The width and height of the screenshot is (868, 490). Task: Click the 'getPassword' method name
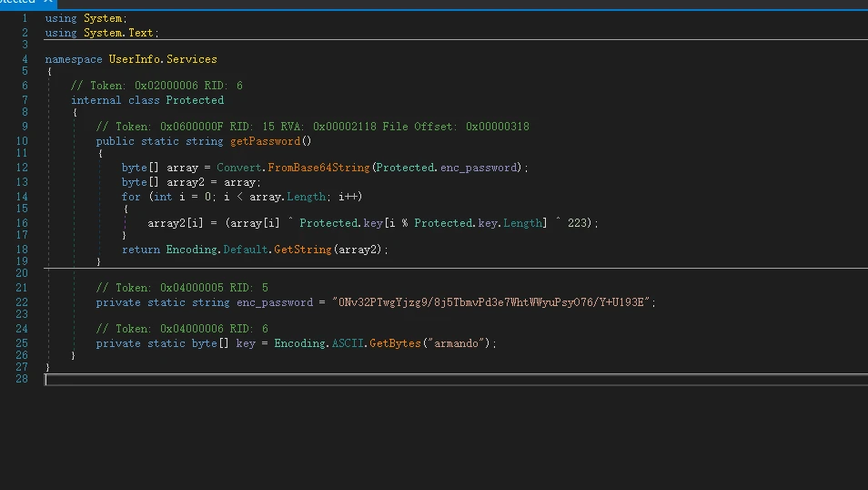pos(265,141)
